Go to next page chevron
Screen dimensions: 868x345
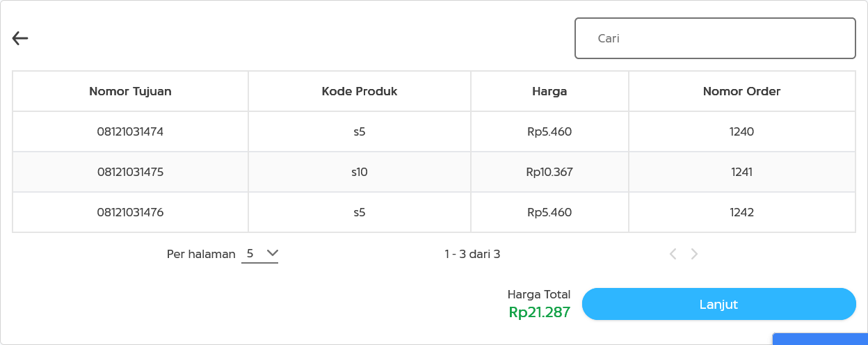click(694, 254)
